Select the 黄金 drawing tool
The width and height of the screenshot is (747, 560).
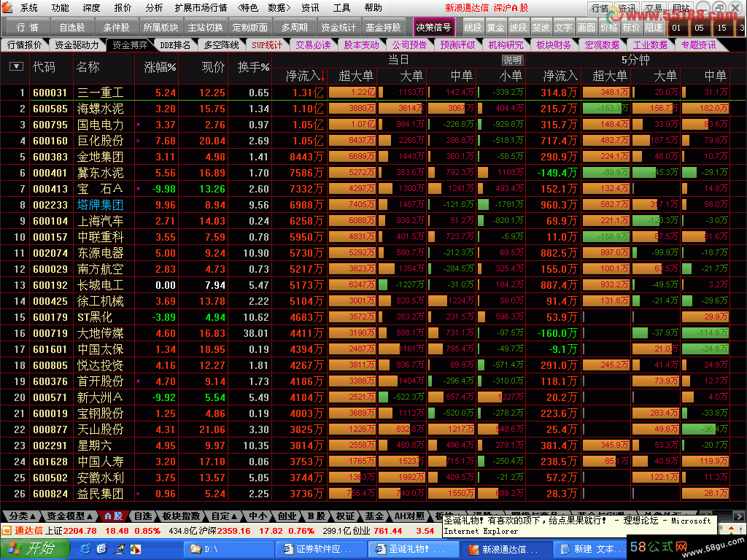pyautogui.click(x=495, y=28)
